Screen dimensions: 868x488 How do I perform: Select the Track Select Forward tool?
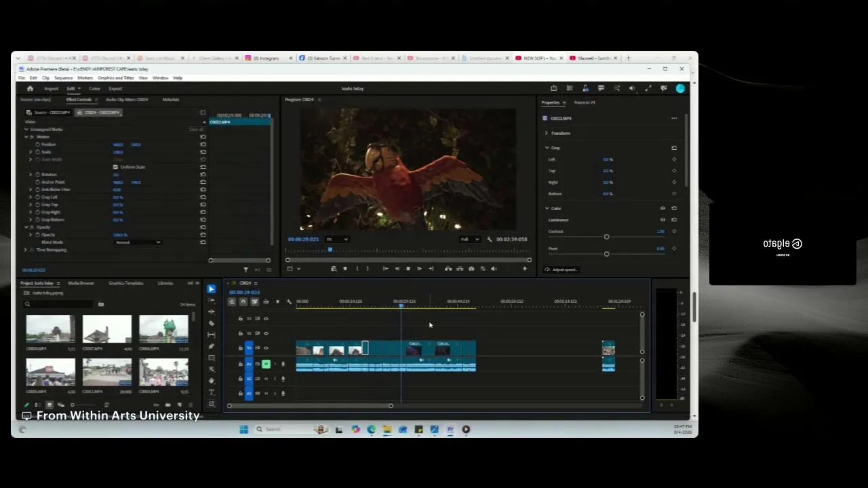pyautogui.click(x=212, y=300)
